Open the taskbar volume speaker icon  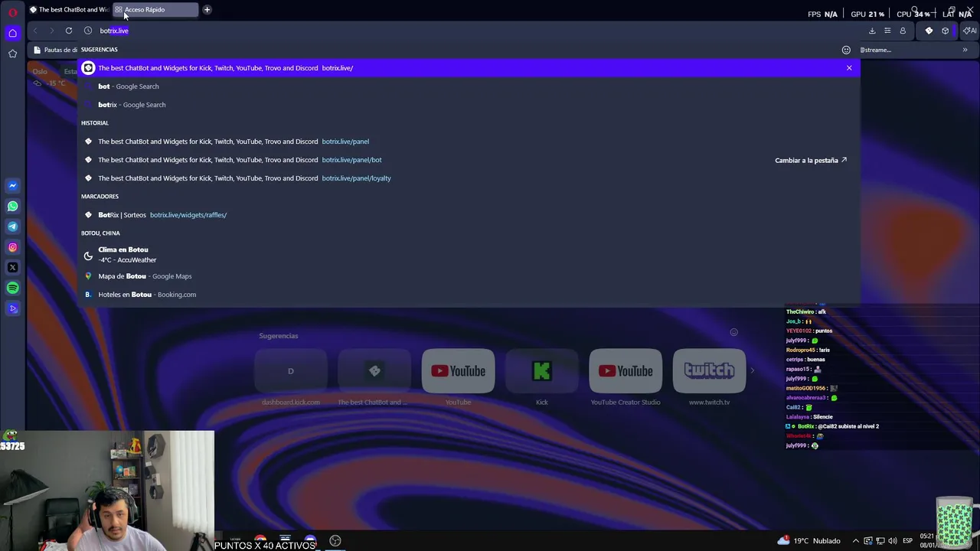(x=893, y=541)
